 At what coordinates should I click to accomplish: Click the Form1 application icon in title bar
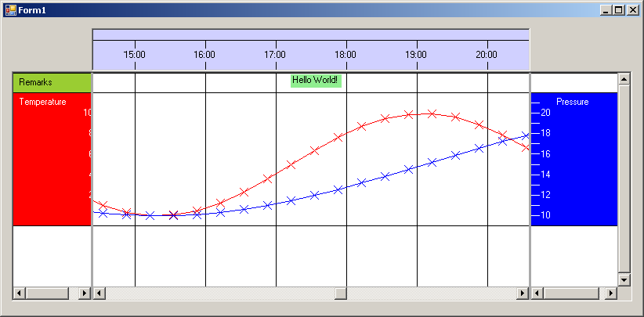coord(10,9)
